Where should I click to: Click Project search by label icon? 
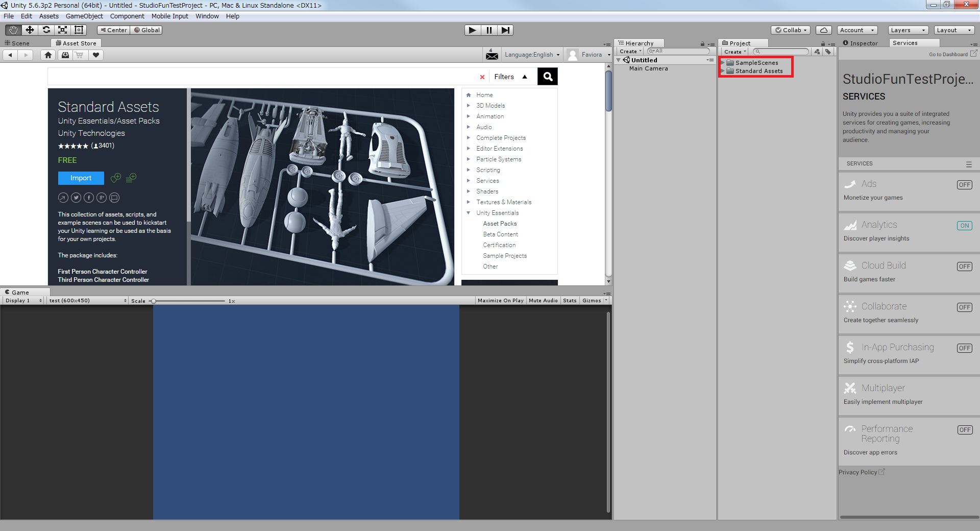(x=828, y=52)
